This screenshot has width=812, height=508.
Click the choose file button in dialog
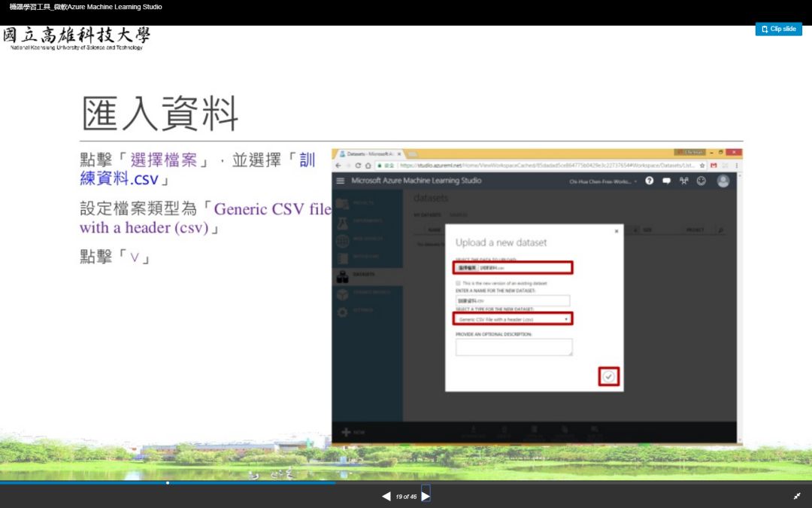click(x=467, y=267)
